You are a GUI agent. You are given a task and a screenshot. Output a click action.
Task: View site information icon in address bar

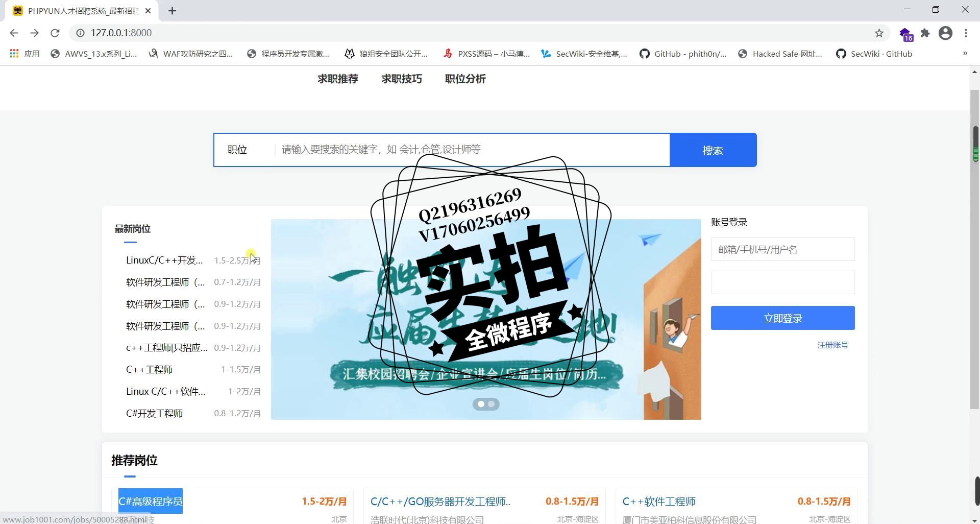click(80, 33)
